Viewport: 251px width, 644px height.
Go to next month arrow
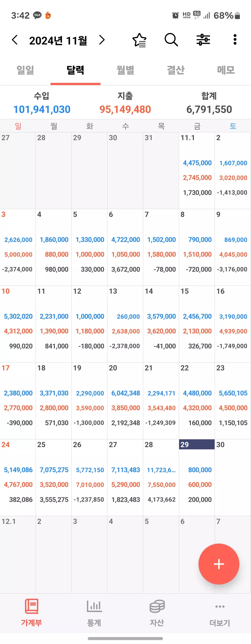pos(102,40)
